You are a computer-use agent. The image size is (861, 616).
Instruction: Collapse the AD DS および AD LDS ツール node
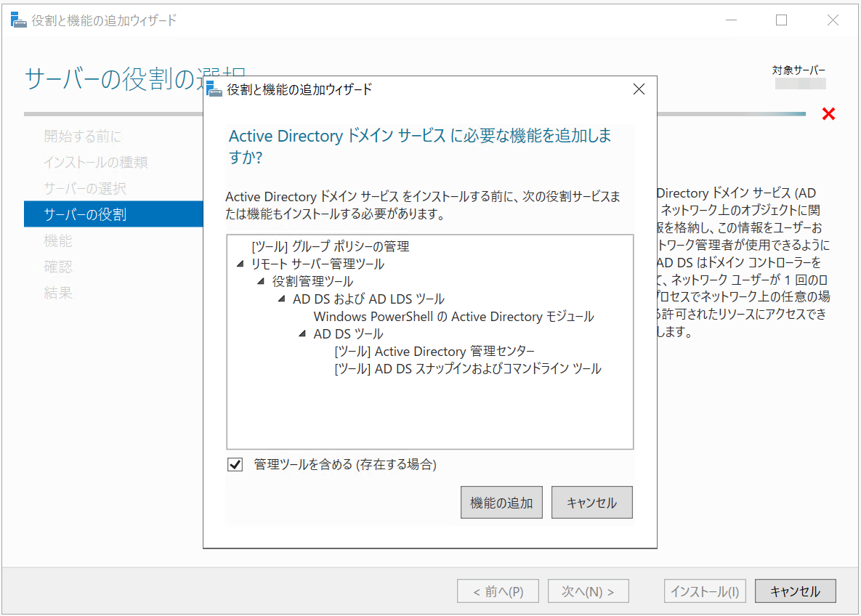pyautogui.click(x=282, y=299)
